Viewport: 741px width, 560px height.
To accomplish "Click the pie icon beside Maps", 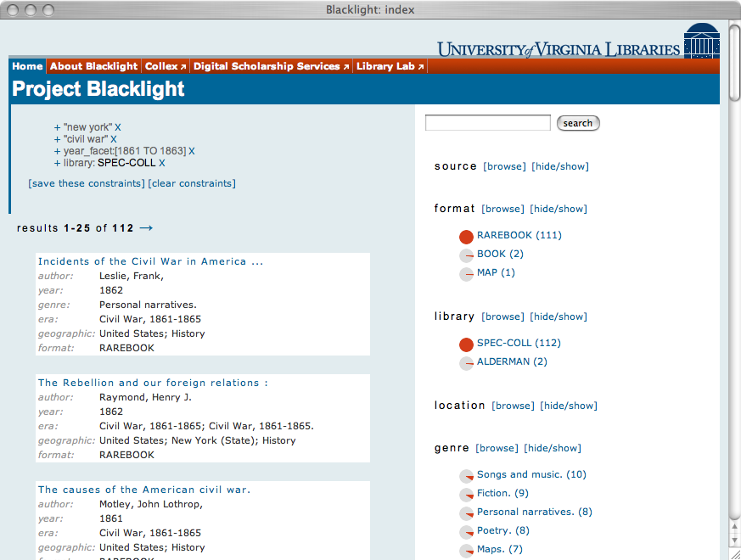I will coord(466,551).
